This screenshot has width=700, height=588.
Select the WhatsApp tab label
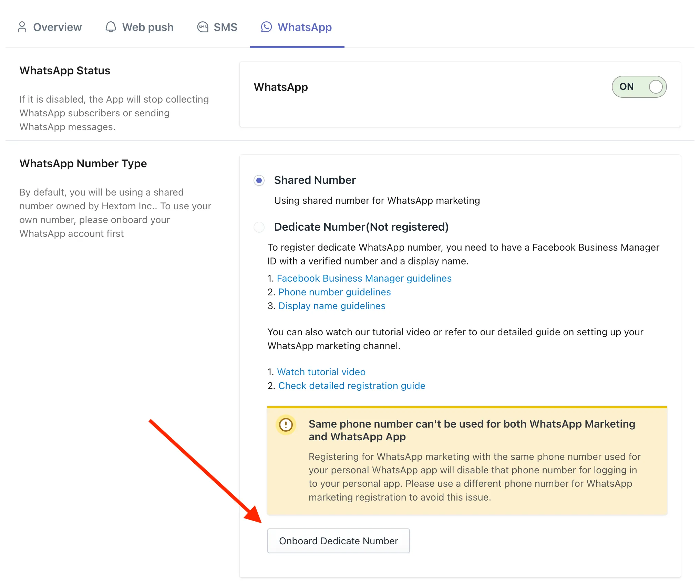click(x=305, y=27)
